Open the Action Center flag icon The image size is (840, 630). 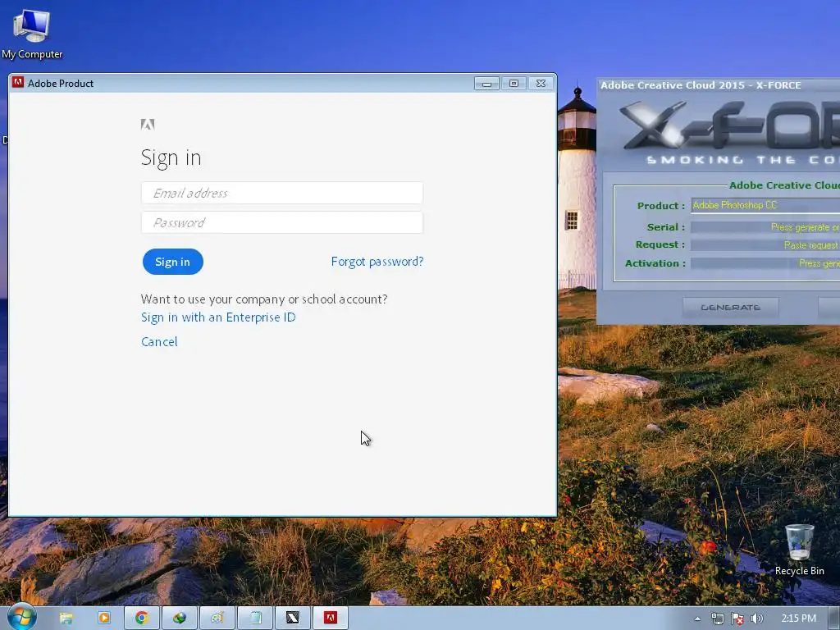(x=737, y=619)
